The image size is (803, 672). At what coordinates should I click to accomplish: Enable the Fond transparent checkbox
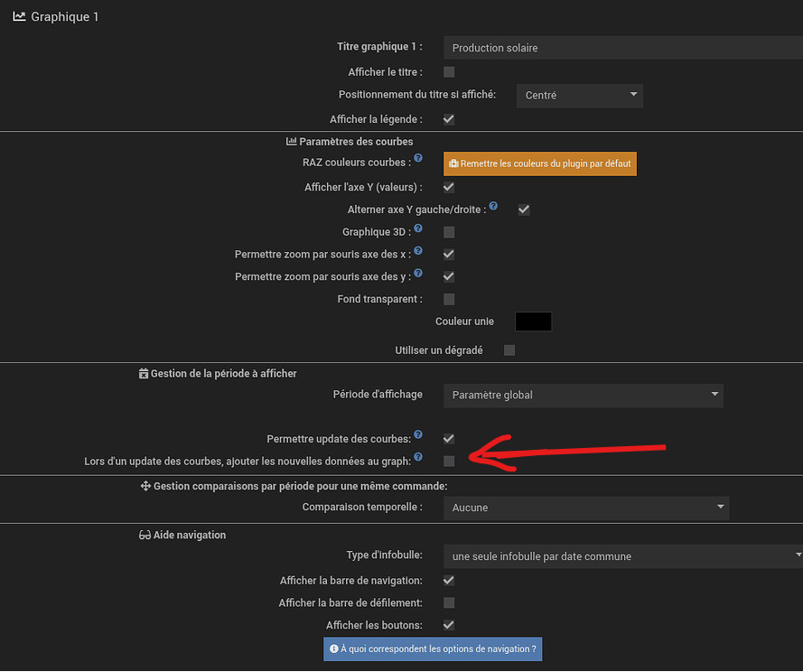449,299
